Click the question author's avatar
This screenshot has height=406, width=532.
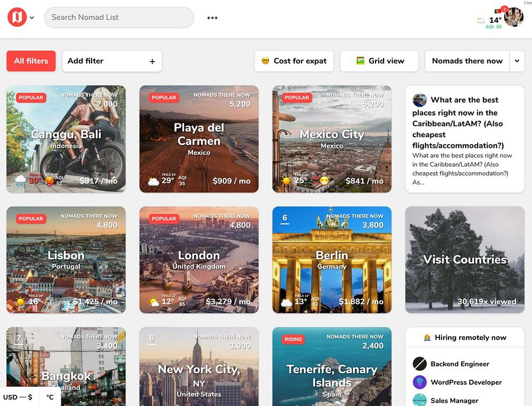tap(420, 100)
